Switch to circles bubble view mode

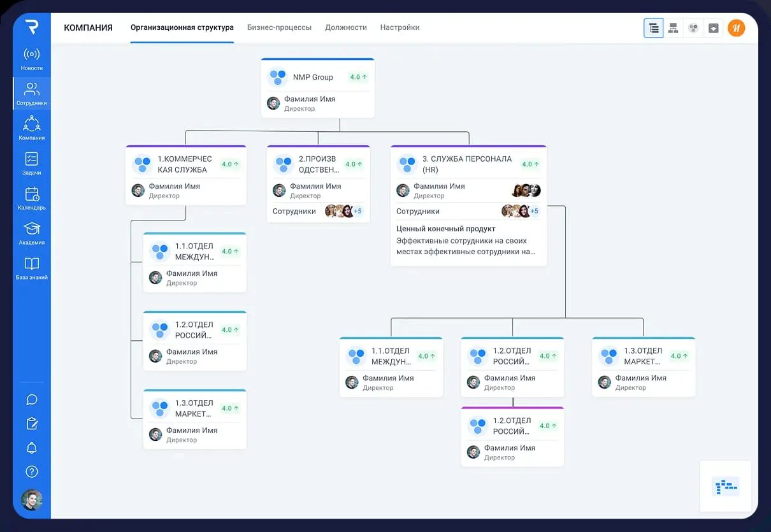[693, 28]
